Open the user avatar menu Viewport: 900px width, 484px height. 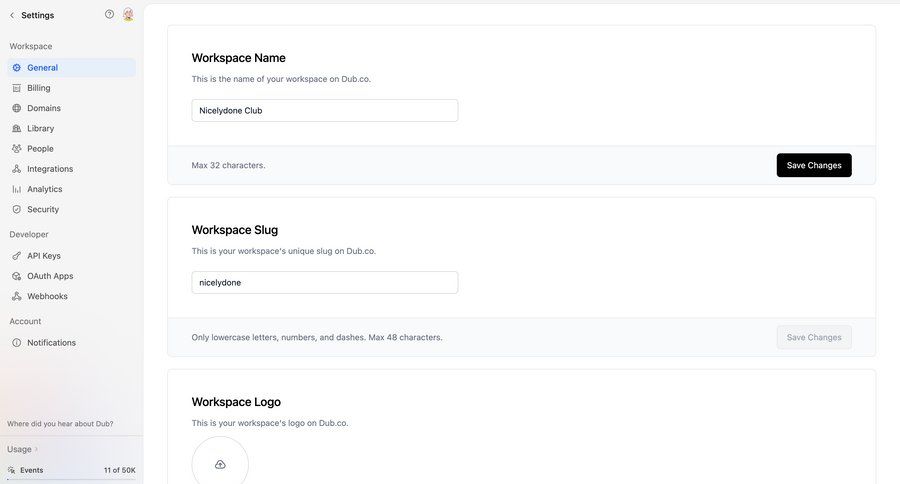click(128, 14)
